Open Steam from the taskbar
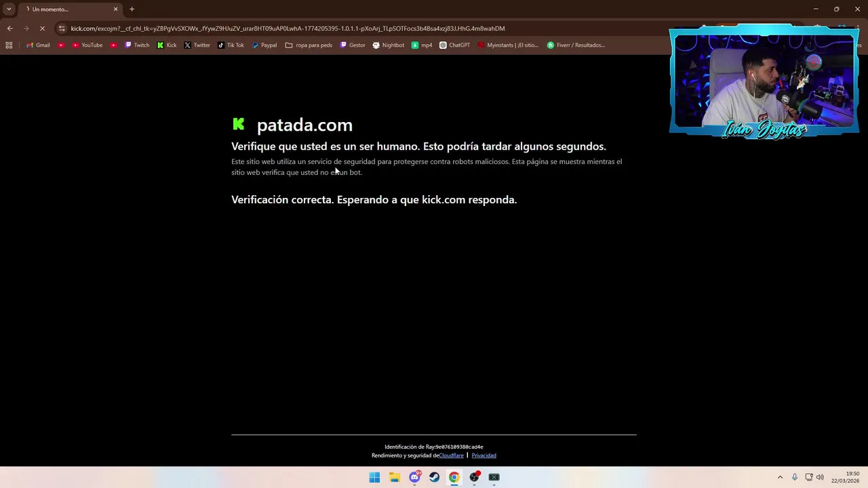This screenshot has height=488, width=868. click(434, 477)
